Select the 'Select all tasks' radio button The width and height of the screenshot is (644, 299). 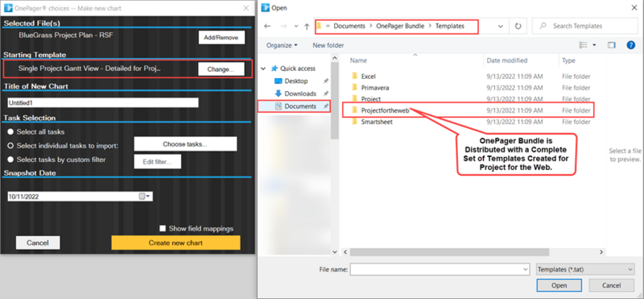coord(10,132)
